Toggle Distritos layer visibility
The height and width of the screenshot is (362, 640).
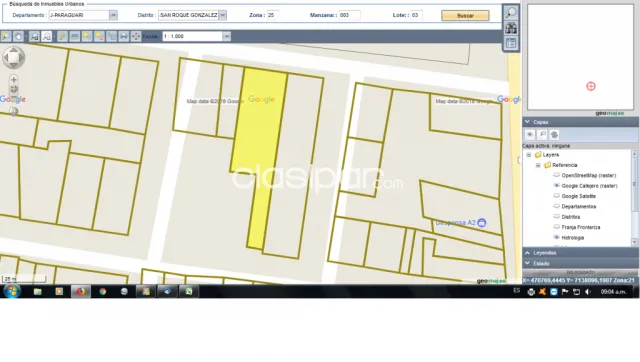click(x=556, y=217)
